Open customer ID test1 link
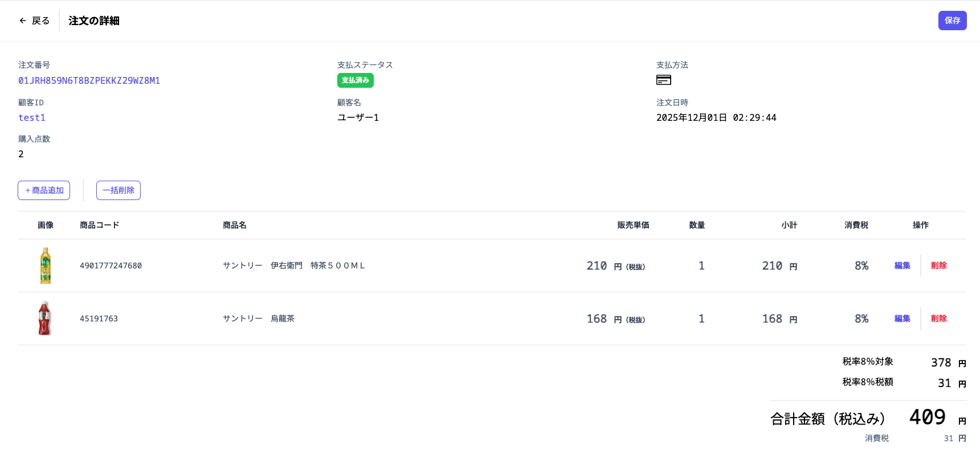 coord(32,118)
